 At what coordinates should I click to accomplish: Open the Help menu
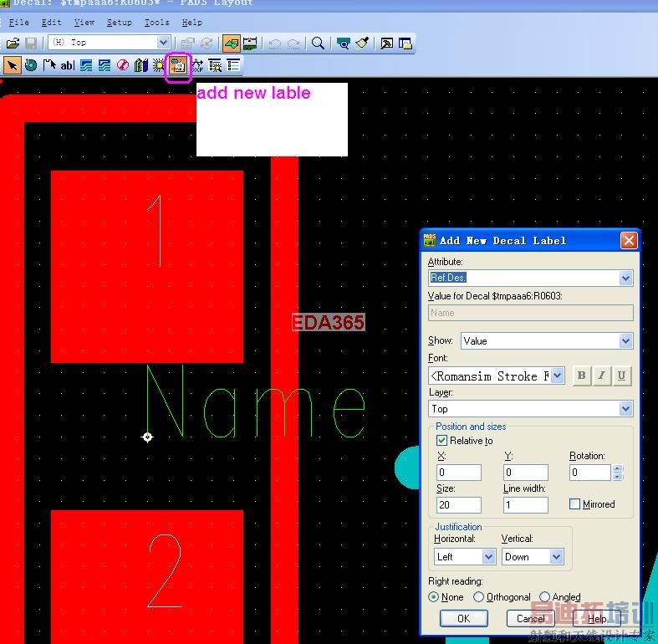[191, 23]
